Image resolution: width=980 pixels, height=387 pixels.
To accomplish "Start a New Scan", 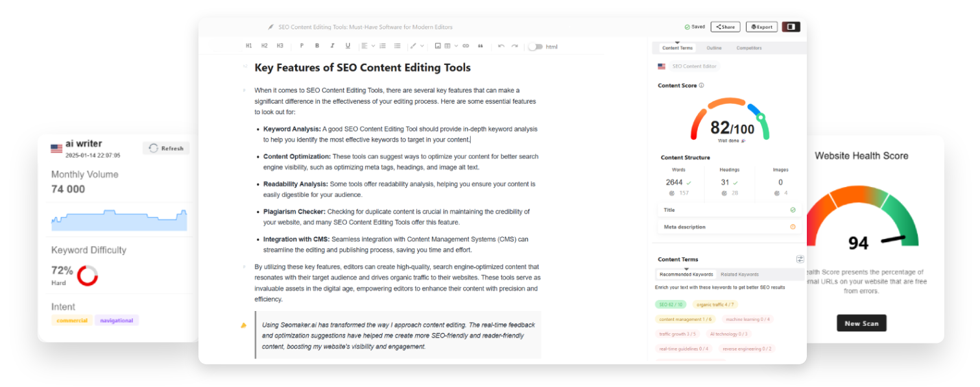I will (861, 323).
